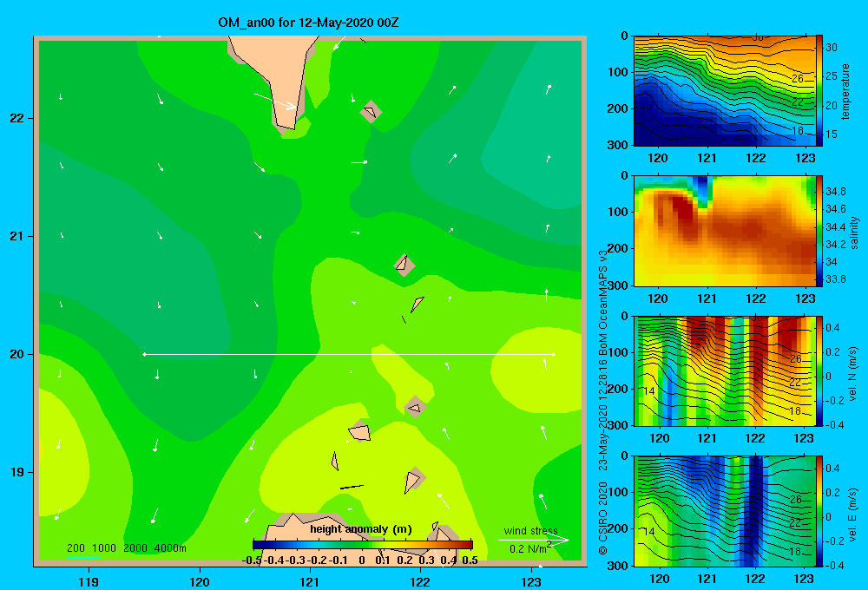
Task: Click latitude label 19 on main map axis
Action: (16, 472)
